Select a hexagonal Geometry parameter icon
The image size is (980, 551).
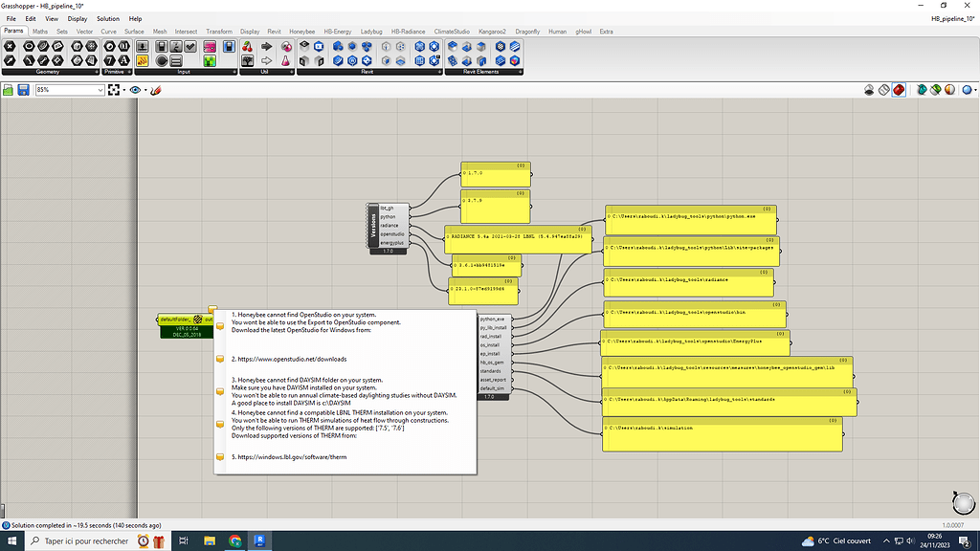pos(9,46)
